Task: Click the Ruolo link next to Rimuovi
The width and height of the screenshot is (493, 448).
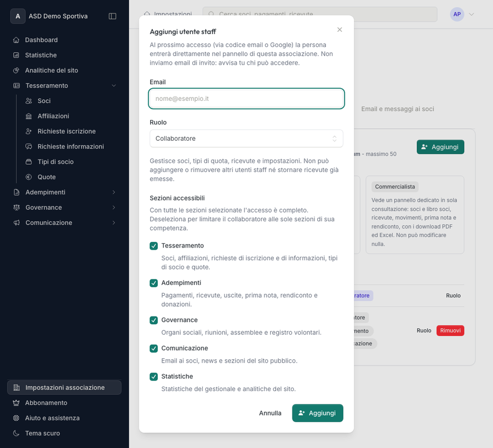Action: 424,331
